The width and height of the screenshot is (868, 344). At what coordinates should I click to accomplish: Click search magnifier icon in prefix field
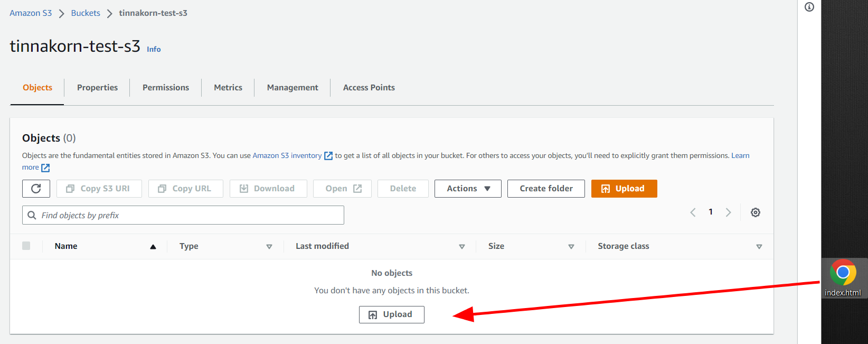click(32, 215)
